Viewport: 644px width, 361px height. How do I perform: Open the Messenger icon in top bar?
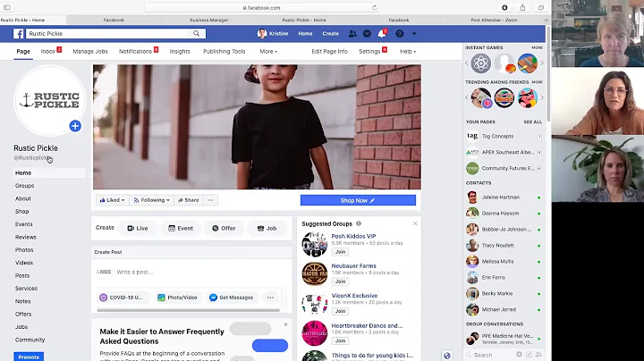368,34
